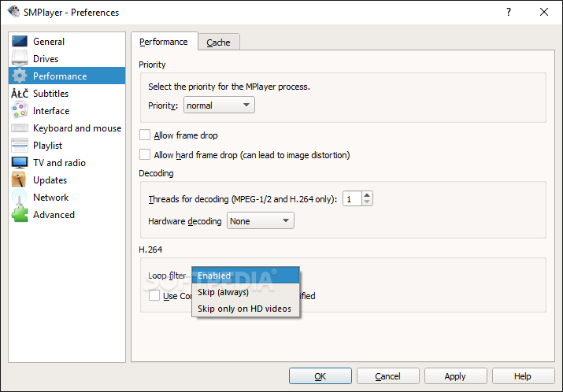The width and height of the screenshot is (563, 392).
Task: Click the threads for decoding number field
Action: [352, 198]
